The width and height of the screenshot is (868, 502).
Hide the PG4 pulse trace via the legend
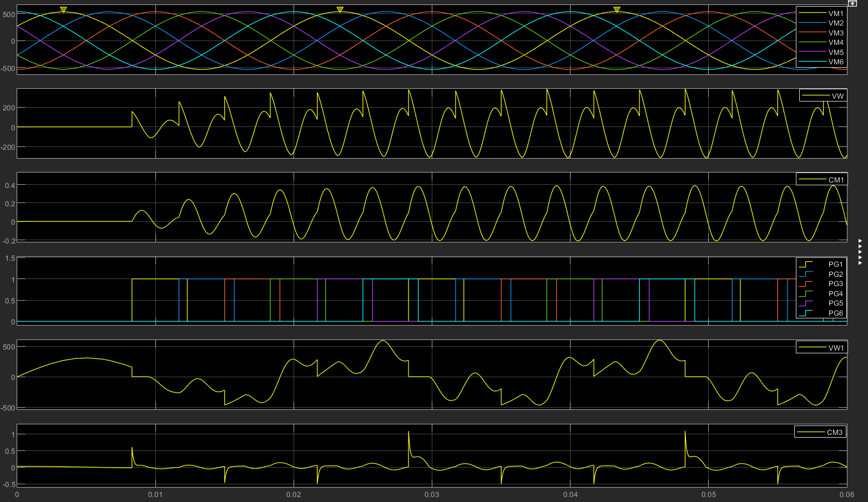pos(821,293)
